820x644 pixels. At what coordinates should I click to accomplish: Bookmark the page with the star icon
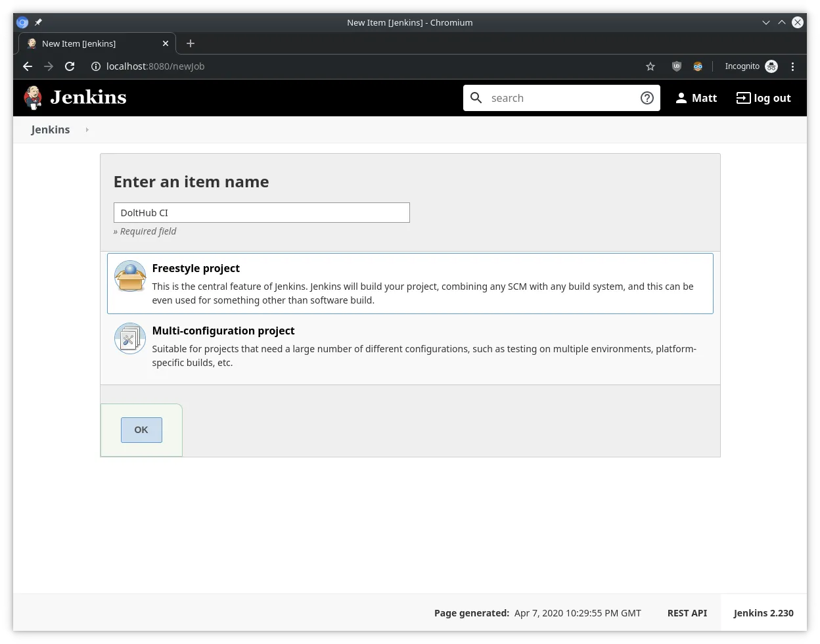pos(650,66)
